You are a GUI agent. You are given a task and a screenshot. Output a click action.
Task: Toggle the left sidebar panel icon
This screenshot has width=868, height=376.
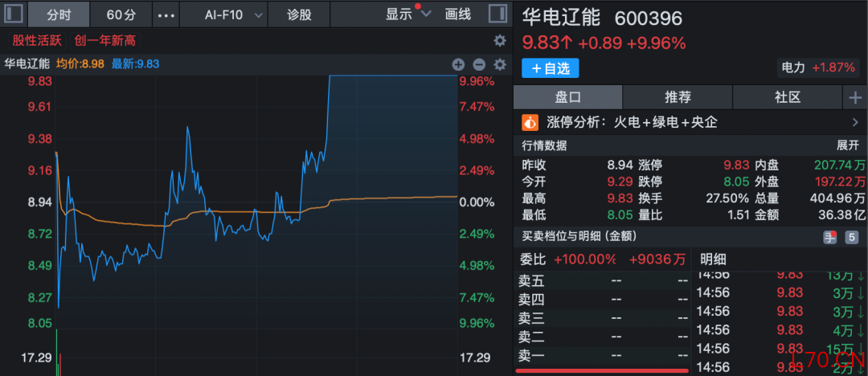pos(14,14)
